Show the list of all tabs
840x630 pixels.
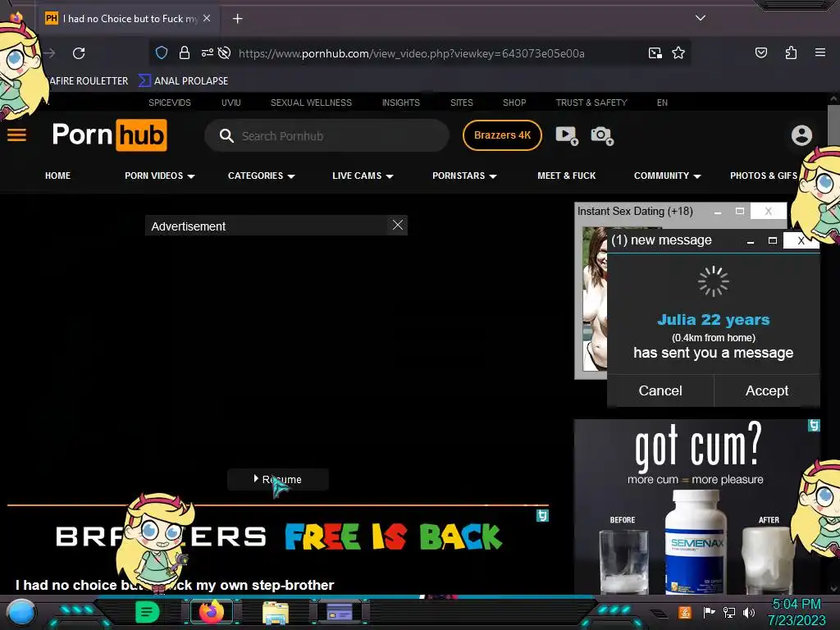click(x=701, y=18)
